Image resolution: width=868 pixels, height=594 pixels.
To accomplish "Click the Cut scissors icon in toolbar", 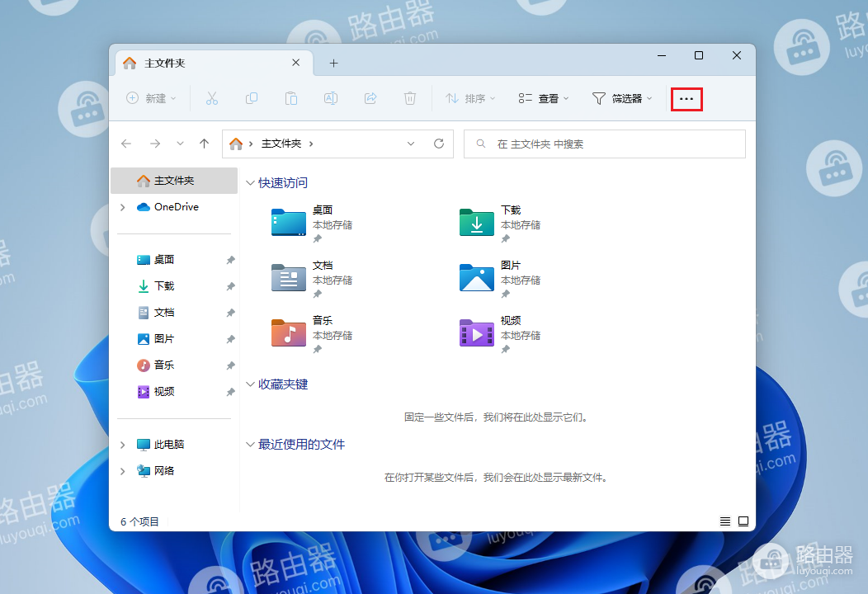I will [x=212, y=98].
